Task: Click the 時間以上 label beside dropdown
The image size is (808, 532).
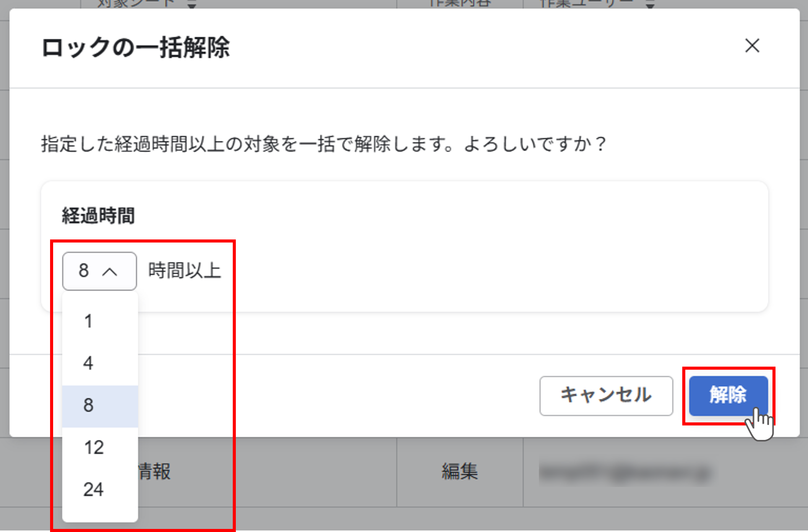Action: coord(185,271)
